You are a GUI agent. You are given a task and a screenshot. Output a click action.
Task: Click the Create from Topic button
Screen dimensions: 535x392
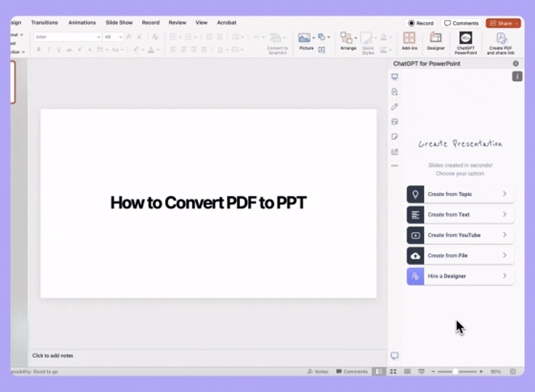coord(459,194)
